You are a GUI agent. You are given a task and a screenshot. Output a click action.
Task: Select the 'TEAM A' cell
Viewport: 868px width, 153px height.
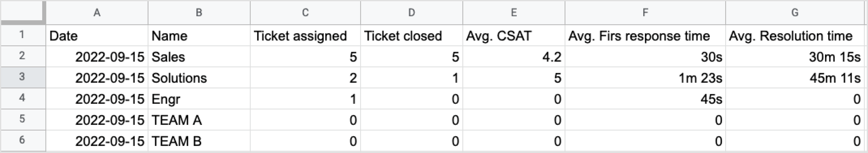coord(199,120)
